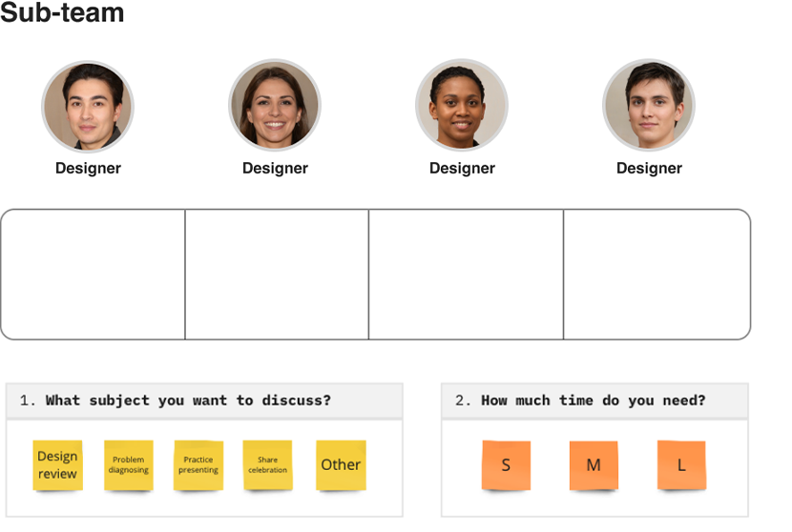792x532 pixels.
Task: Click the first empty table cell
Action: coord(93,274)
